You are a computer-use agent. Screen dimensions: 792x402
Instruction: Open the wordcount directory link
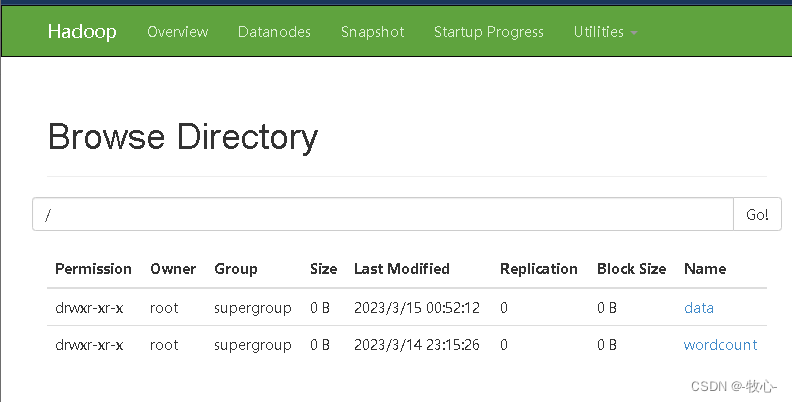tap(720, 344)
